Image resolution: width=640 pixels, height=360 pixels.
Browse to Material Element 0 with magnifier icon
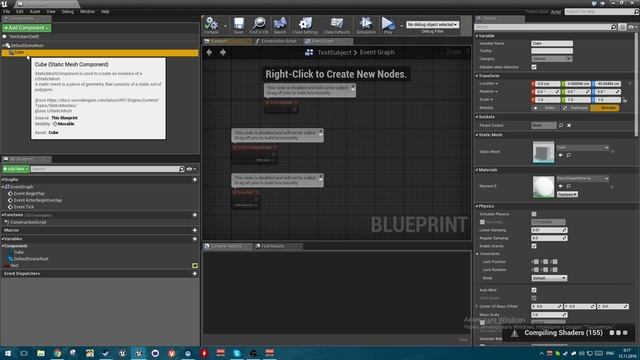pyautogui.click(x=569, y=186)
